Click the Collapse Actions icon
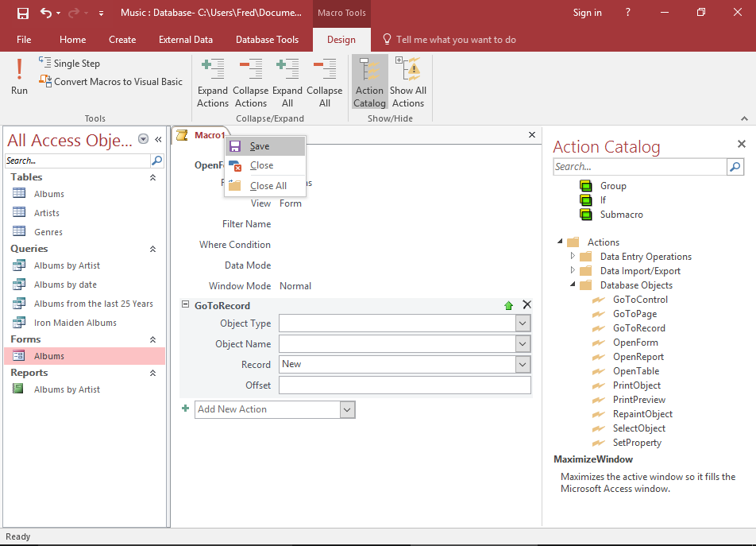The width and height of the screenshot is (756, 546). [x=251, y=83]
